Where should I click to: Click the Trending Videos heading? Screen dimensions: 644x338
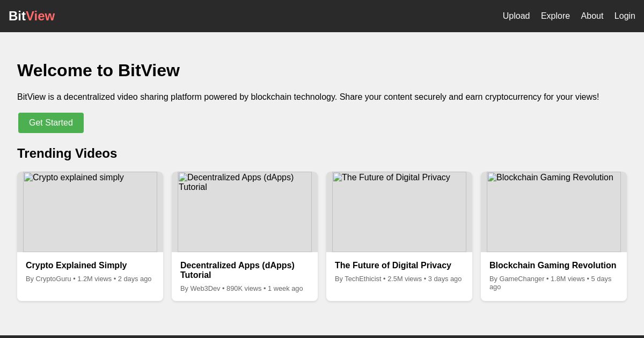click(67, 153)
